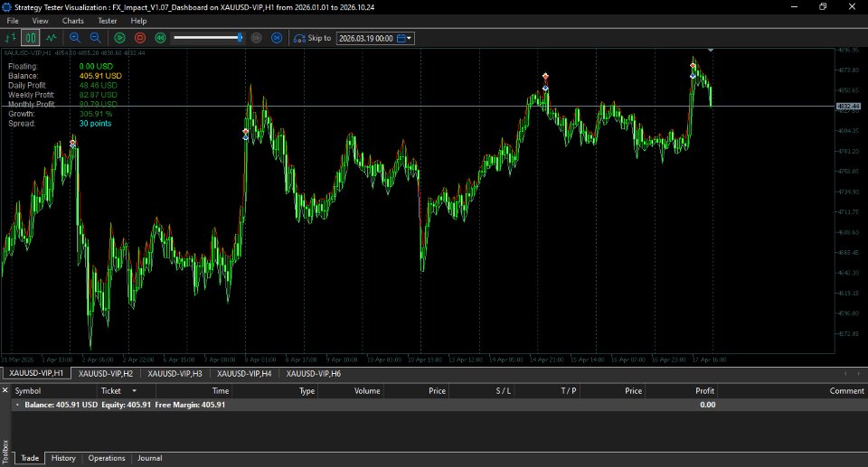
Task: Click the Profit column header
Action: tap(682, 390)
